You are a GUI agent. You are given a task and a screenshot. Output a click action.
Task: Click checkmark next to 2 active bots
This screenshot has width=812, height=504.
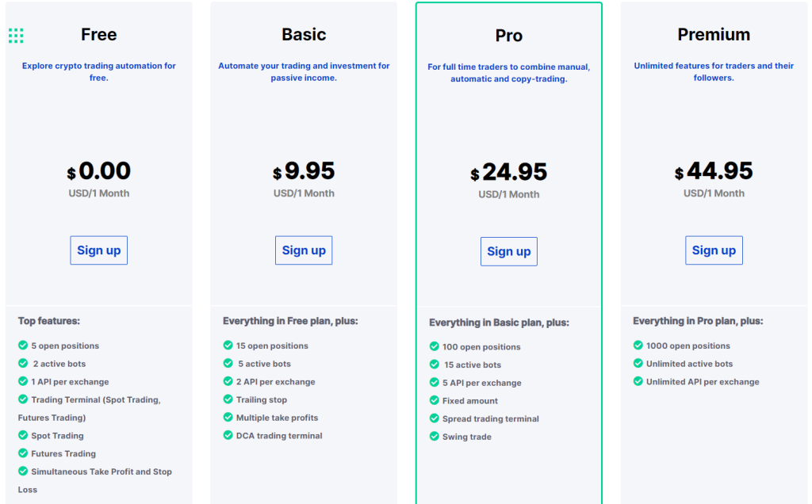coord(23,363)
